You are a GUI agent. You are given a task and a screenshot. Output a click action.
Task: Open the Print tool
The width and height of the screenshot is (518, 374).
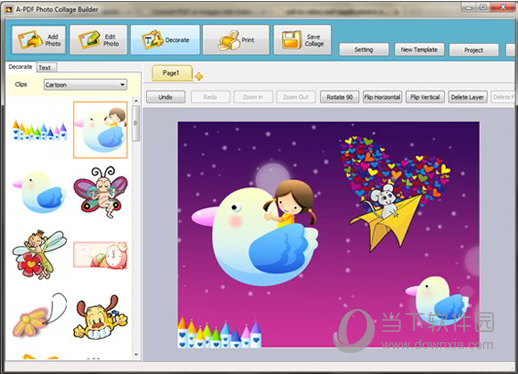coord(236,40)
